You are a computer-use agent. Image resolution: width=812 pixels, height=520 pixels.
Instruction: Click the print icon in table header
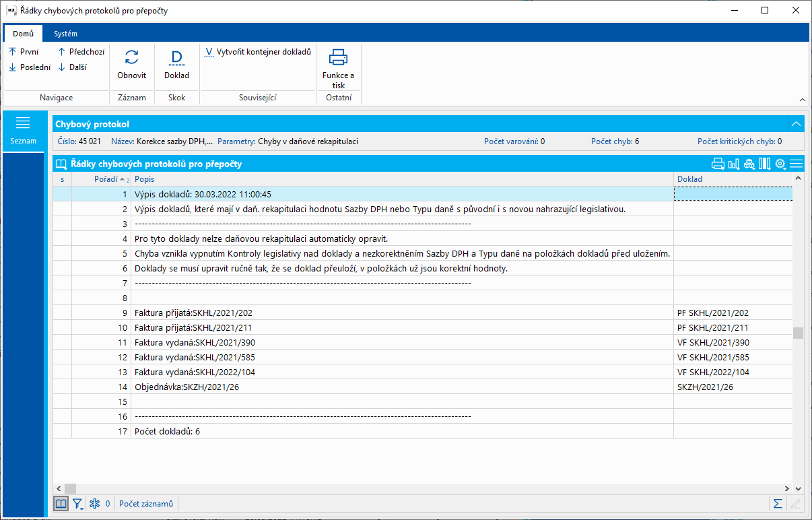click(718, 164)
